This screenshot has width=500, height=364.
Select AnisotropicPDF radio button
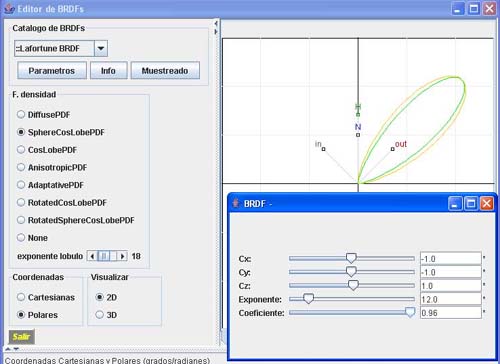click(x=21, y=167)
